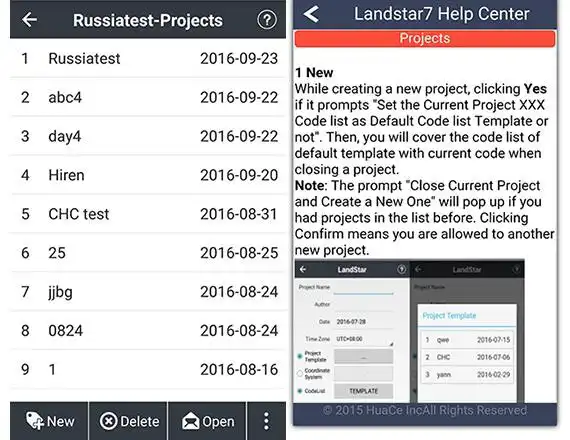Screen dimensions: 570x440
Task: Click the Date field 2016-07-28 in the help image
Action: pos(364,322)
